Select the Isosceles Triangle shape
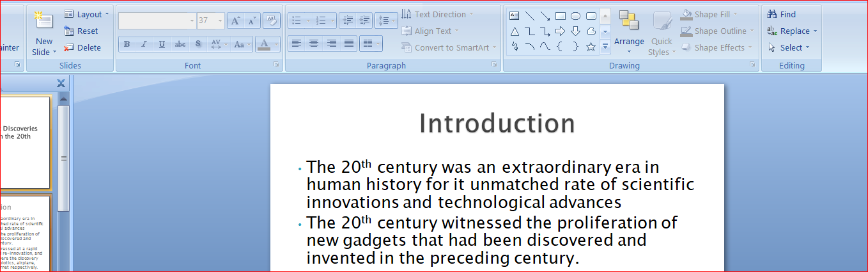Image resolution: width=868 pixels, height=272 pixels. tap(515, 31)
